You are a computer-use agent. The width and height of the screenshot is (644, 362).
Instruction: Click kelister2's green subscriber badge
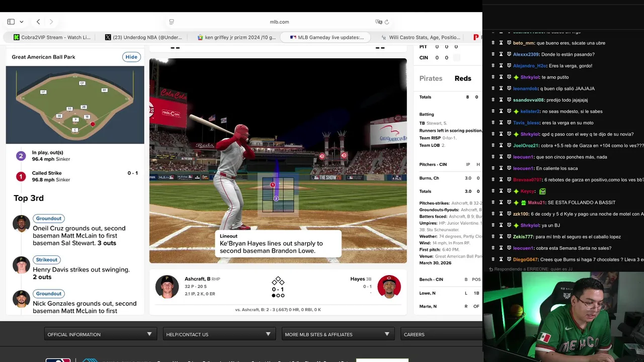coord(516,111)
